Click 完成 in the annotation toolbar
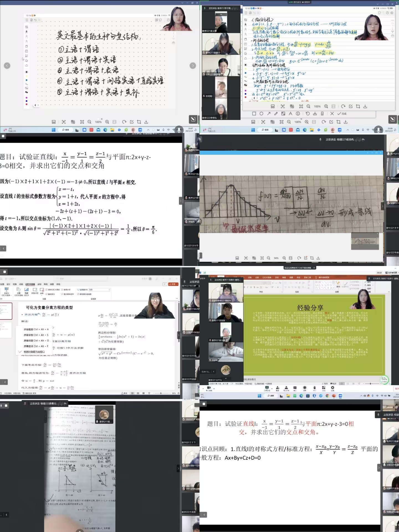Image resolution: width=399 pixels, height=532 pixels. click(x=342, y=114)
